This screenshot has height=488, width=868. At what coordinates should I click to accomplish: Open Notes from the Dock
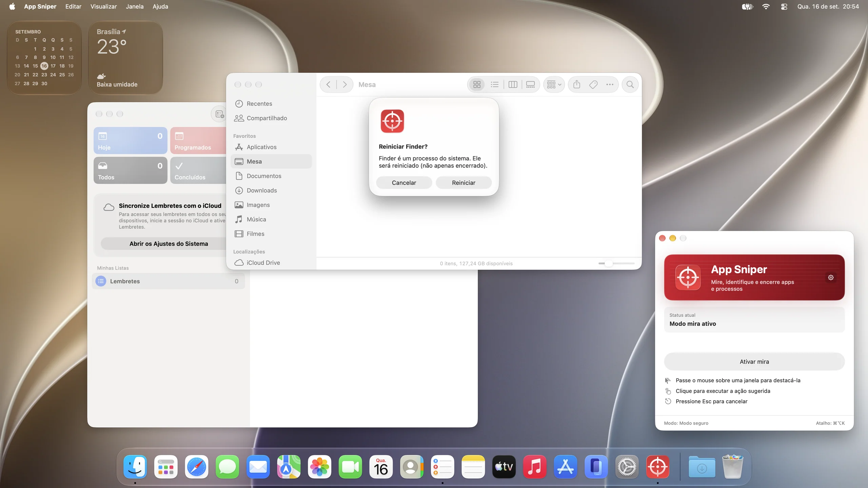(473, 467)
